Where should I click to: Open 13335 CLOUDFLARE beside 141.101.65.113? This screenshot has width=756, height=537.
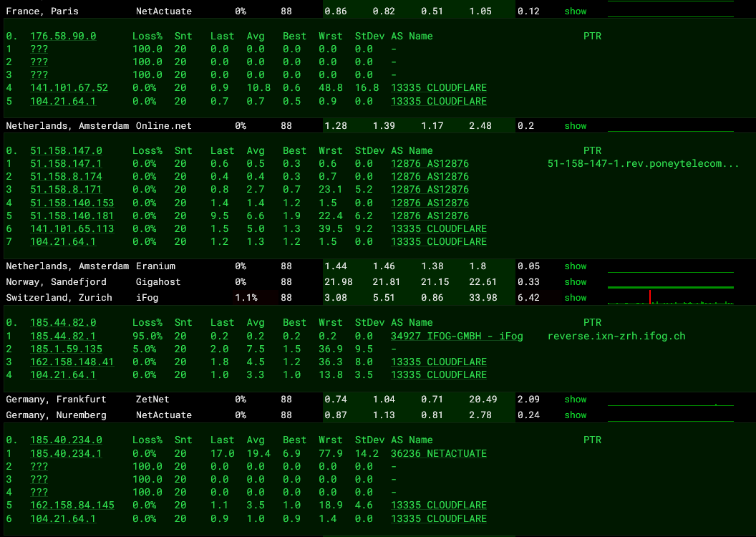439,229
